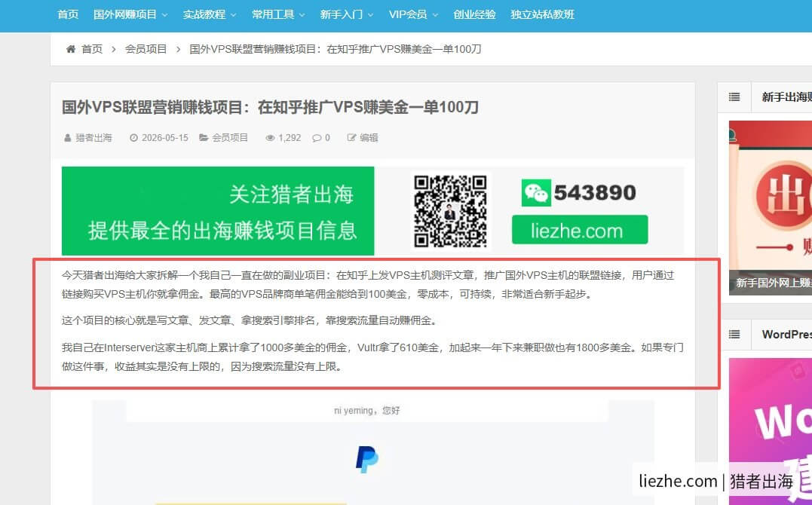Open 会员项目 category under the title

pyautogui.click(x=230, y=138)
